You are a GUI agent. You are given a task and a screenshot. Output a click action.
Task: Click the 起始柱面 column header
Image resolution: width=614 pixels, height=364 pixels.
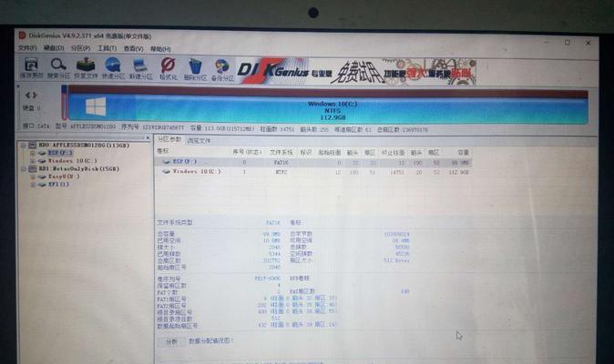(x=329, y=153)
